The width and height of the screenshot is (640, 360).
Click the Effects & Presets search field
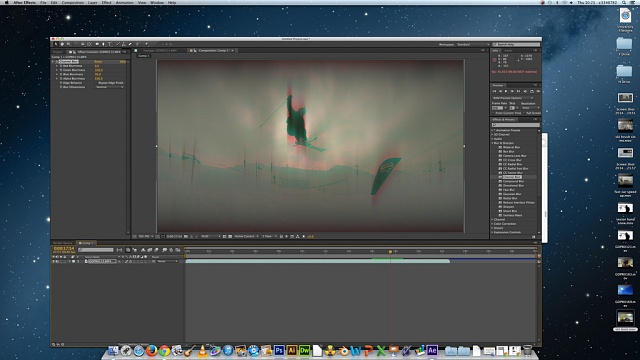(x=516, y=125)
